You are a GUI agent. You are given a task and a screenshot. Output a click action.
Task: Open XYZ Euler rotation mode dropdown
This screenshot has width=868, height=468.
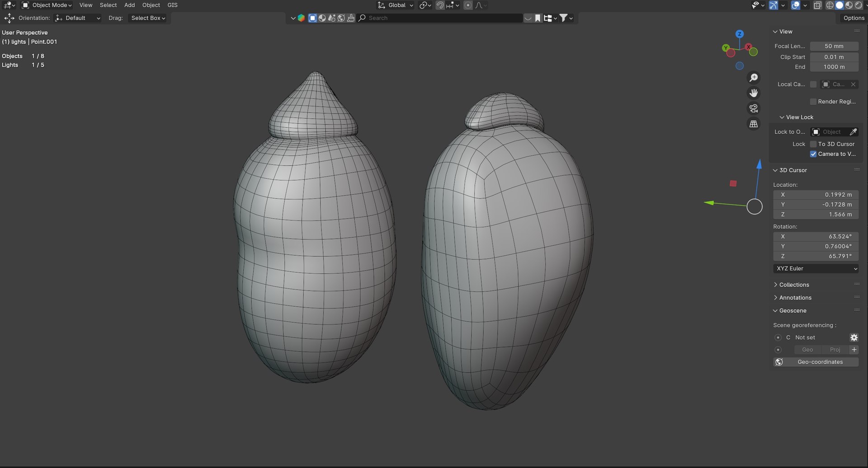tap(816, 268)
